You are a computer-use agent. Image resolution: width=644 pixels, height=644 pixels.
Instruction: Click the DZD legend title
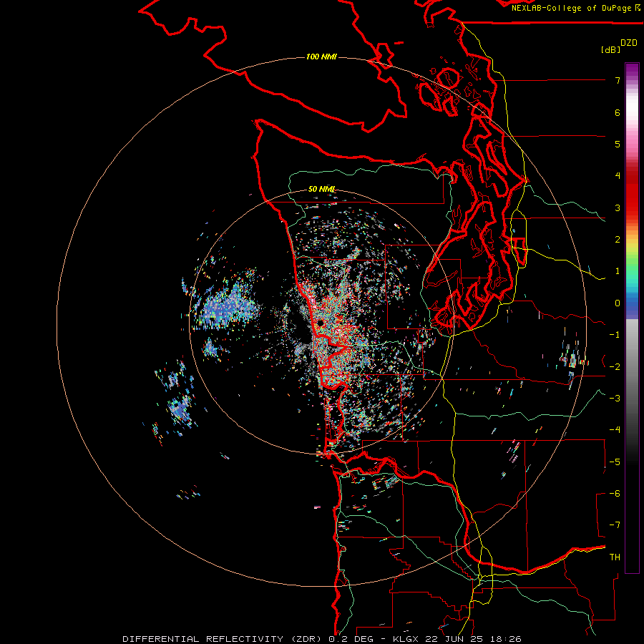coord(629,42)
